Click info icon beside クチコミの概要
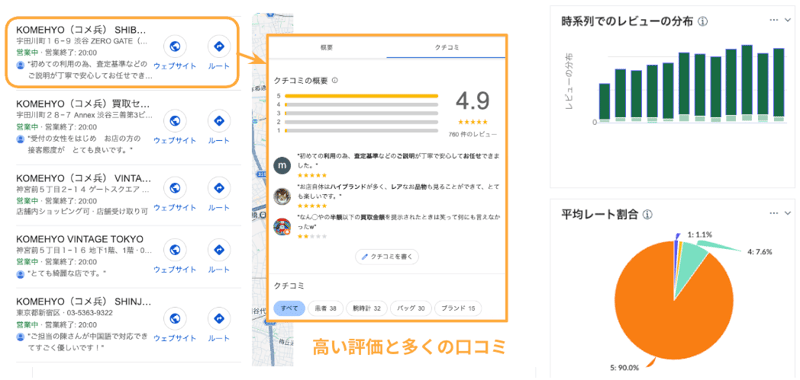 click(335, 80)
